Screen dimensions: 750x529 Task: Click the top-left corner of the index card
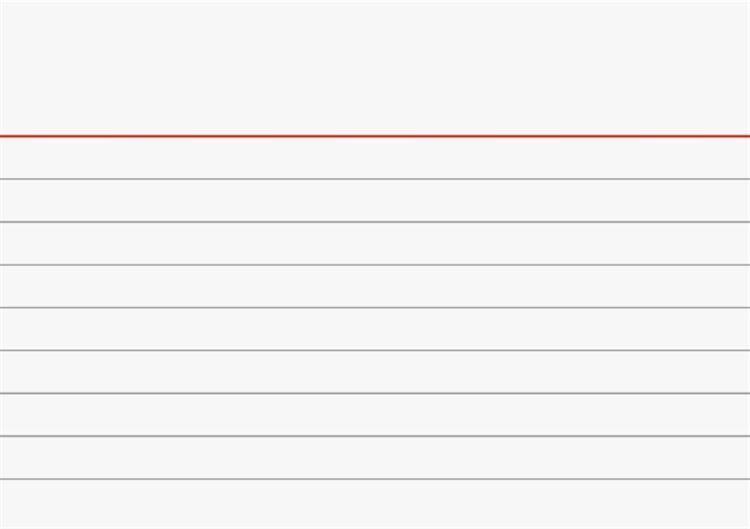click(4, 4)
